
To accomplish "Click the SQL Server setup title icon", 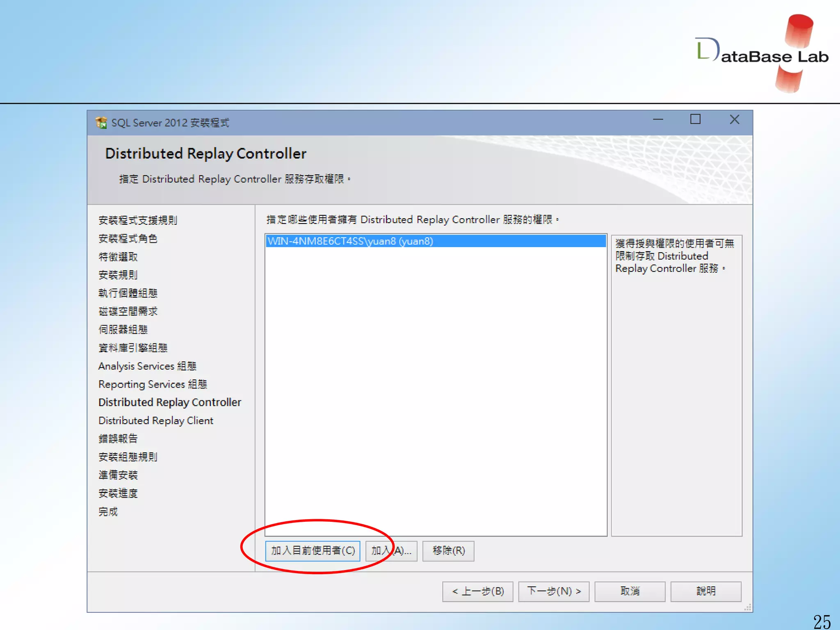I will 101,123.
